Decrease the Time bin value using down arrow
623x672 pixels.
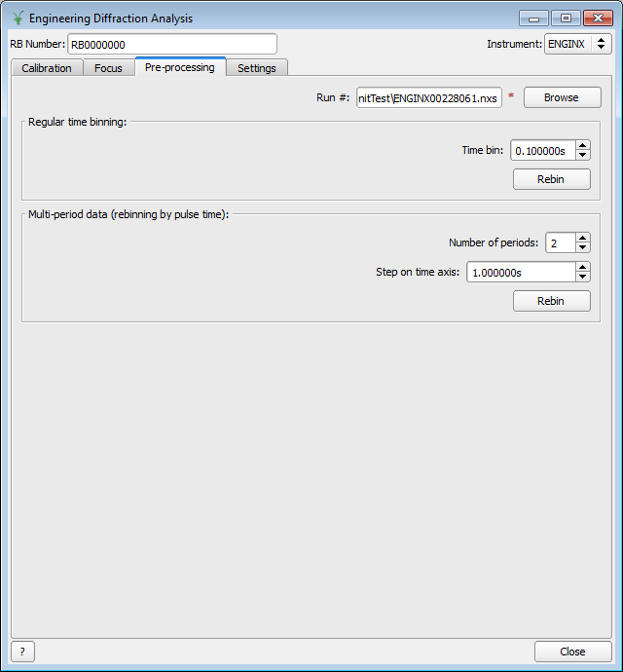[582, 155]
